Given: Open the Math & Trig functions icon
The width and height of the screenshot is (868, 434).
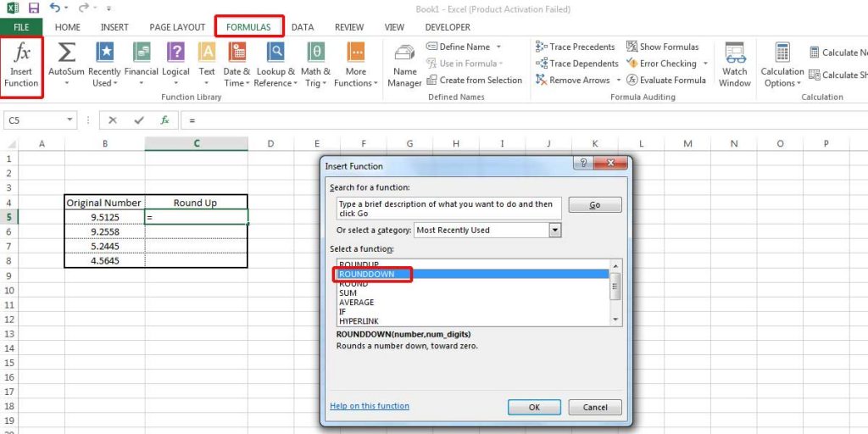Looking at the screenshot, I should (315, 52).
